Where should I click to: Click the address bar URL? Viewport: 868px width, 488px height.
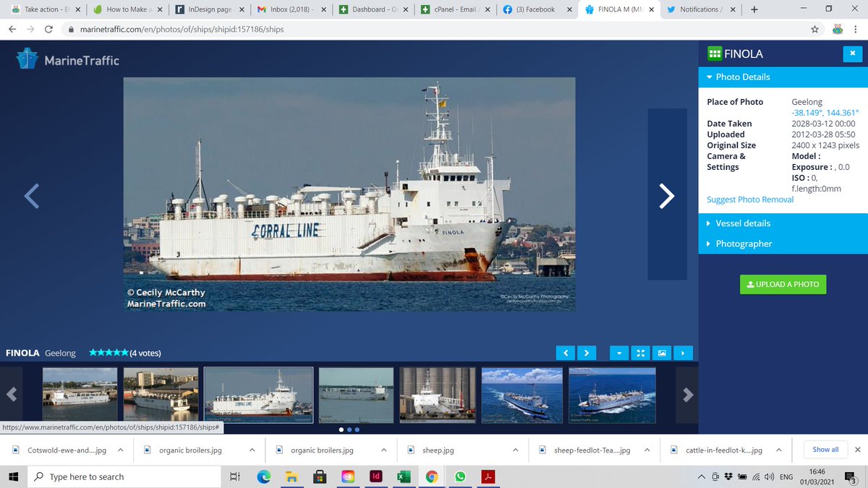click(181, 30)
